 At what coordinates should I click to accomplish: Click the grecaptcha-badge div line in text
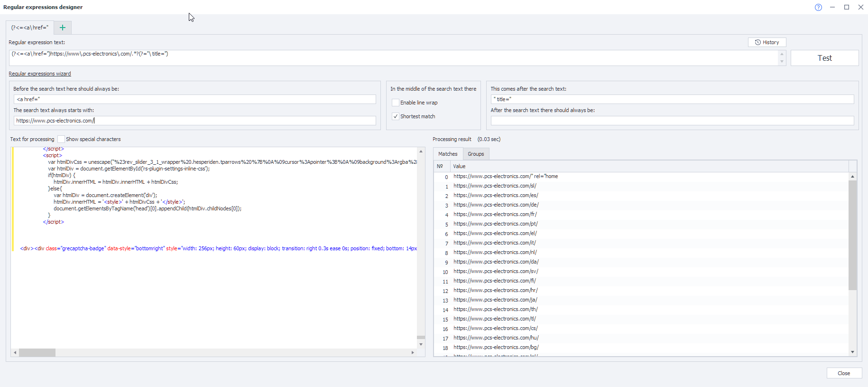pyautogui.click(x=219, y=248)
